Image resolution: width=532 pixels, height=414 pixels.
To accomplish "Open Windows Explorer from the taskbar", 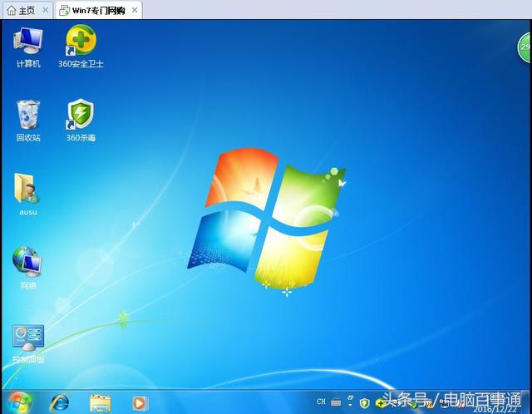I will coord(100,402).
